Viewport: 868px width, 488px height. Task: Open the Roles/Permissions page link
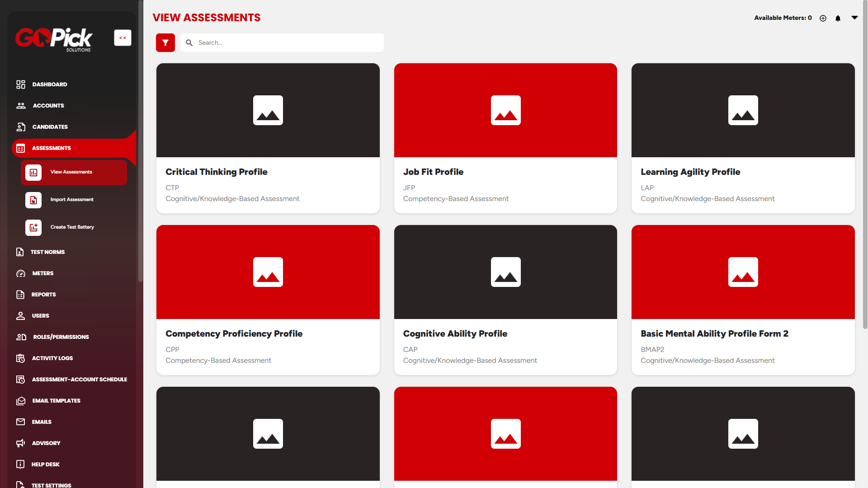click(61, 337)
